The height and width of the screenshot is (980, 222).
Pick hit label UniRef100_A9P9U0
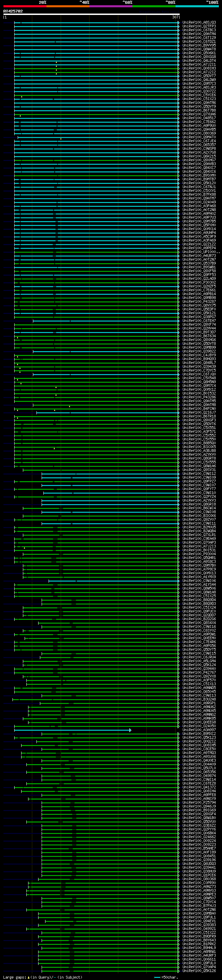point(199,125)
